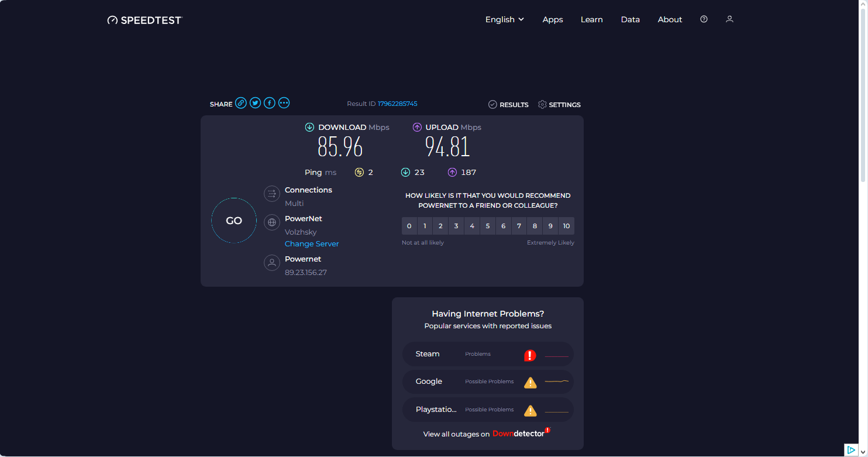The height and width of the screenshot is (457, 868).
Task: Click the Change Server link
Action: 312,243
